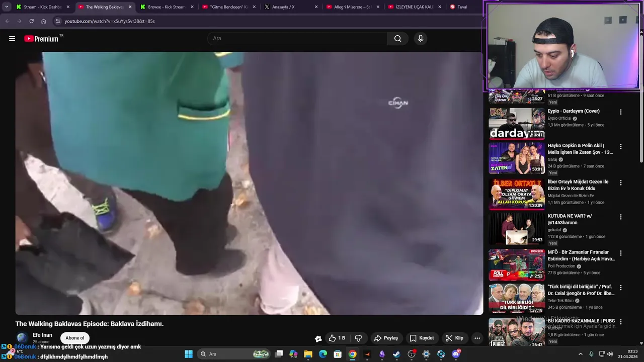This screenshot has height=362, width=644.
Task: Open BU KADRO KAZANMALI PUBG video title
Action: tap(581, 321)
